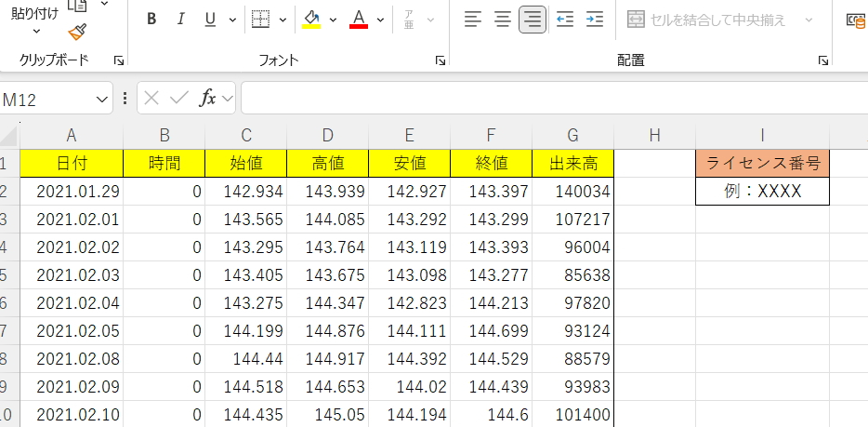Toggle italic formatting

coord(181,20)
